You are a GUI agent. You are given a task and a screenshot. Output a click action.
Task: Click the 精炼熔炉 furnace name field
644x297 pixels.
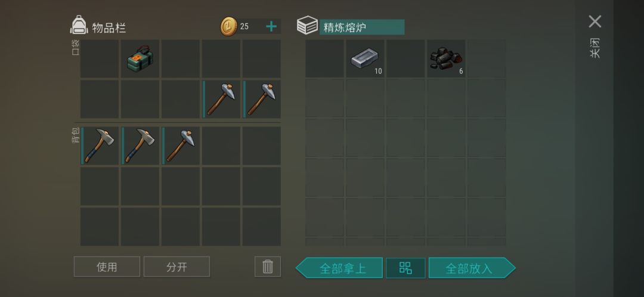(x=362, y=27)
